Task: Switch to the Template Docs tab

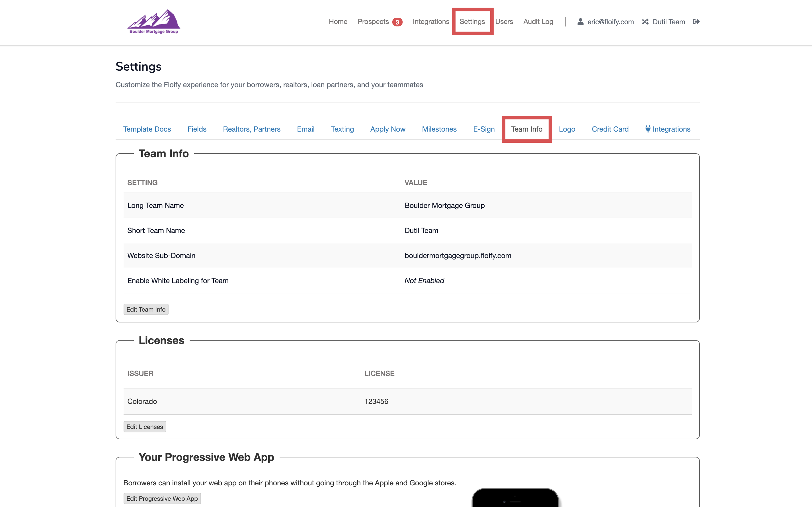Action: tap(147, 129)
